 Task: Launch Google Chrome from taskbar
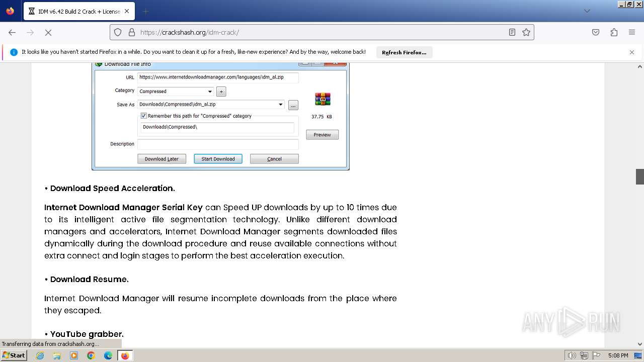pos(91,355)
